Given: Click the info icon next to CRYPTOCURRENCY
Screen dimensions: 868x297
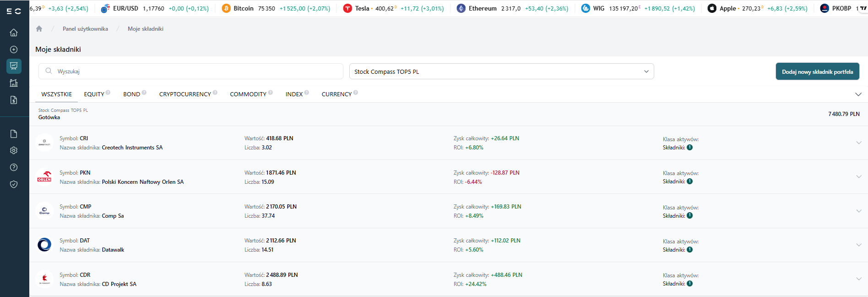Looking at the screenshot, I should (215, 93).
